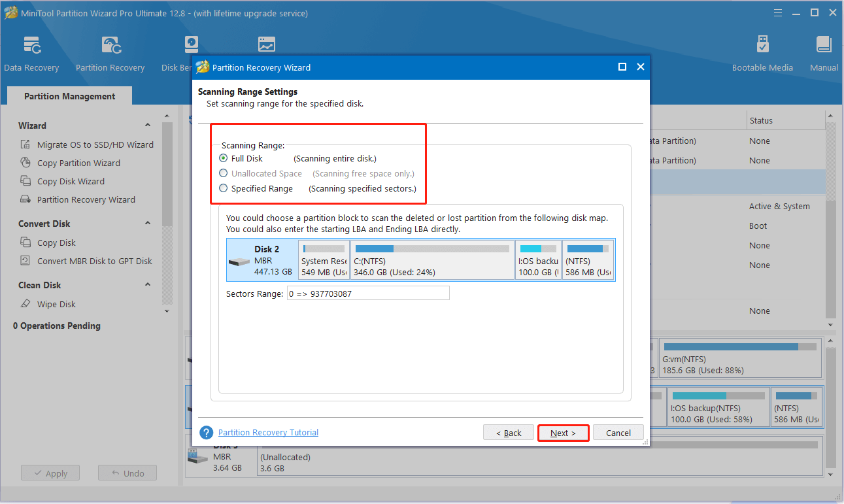This screenshot has width=844, height=504.
Task: Click the 0 Operations Pending text
Action: (57, 326)
